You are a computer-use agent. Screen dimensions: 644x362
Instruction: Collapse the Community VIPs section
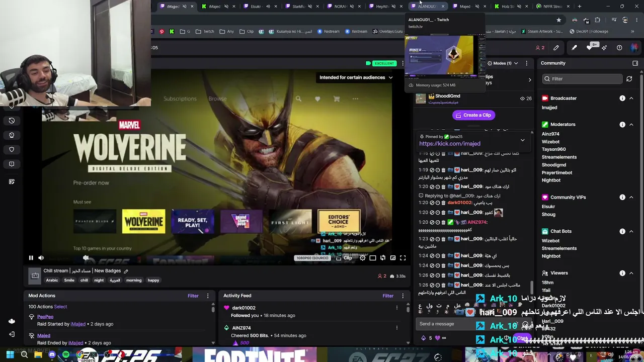coord(631,198)
